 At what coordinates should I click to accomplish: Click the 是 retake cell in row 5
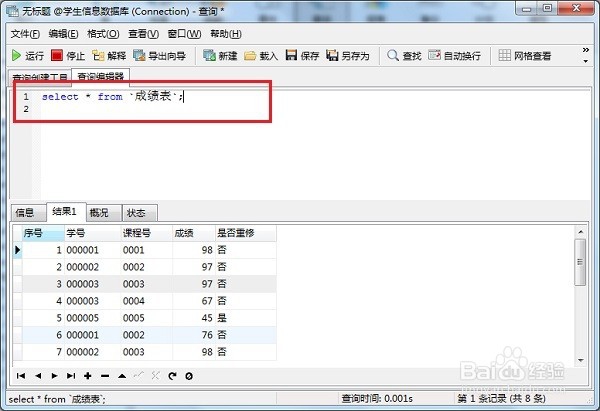(x=245, y=318)
